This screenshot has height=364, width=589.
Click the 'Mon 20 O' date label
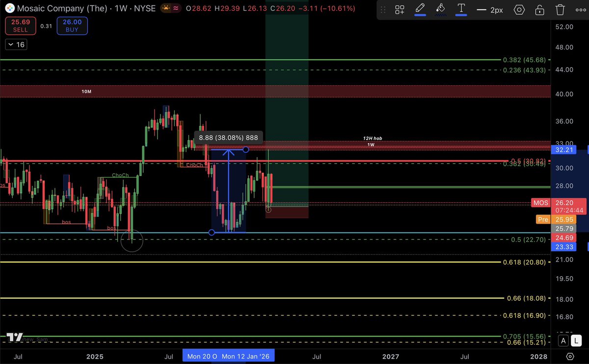coord(202,356)
